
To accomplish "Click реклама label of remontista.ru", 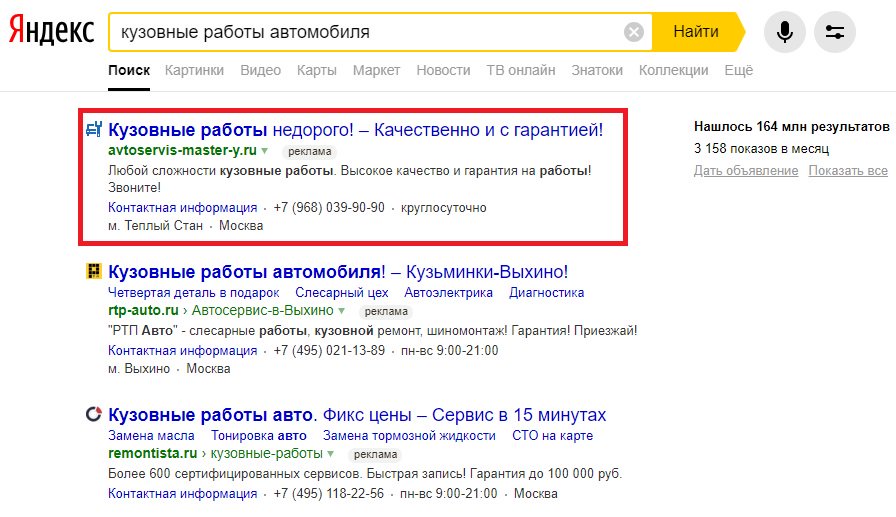I will (375, 454).
